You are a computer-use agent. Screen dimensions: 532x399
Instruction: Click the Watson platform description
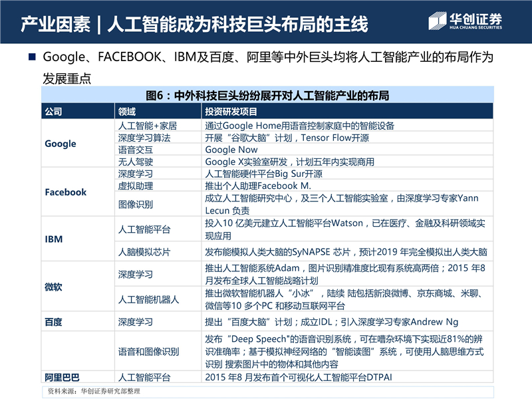pos(345,229)
